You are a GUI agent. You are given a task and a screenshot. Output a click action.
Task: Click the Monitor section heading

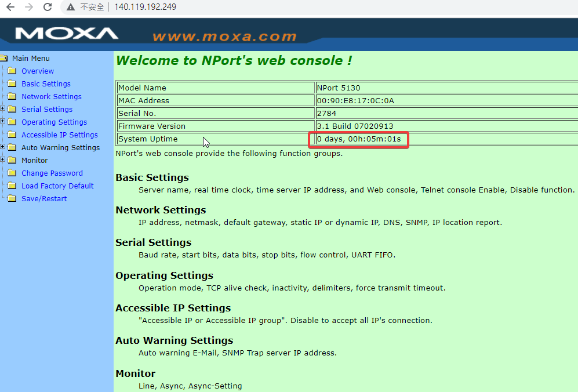click(x=136, y=373)
